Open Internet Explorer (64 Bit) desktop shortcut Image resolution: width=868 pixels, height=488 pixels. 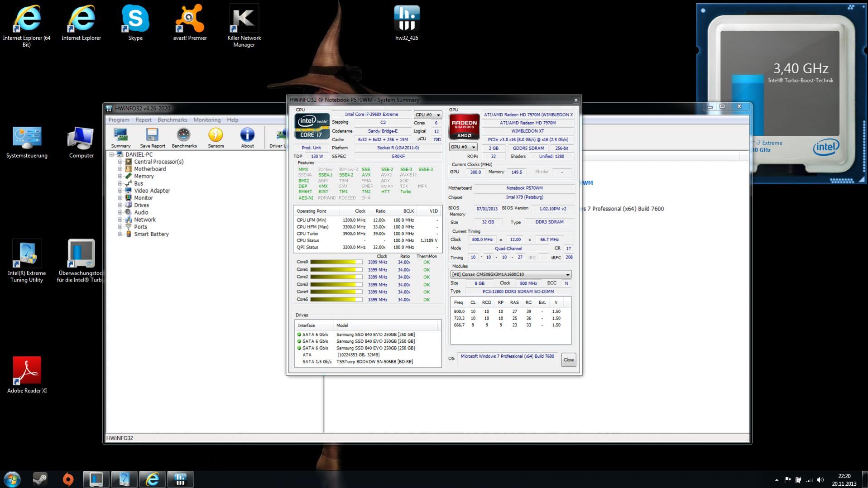point(27,26)
